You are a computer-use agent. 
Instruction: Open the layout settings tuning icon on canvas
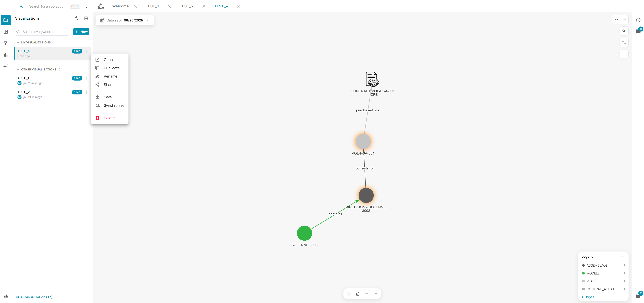pos(624,42)
